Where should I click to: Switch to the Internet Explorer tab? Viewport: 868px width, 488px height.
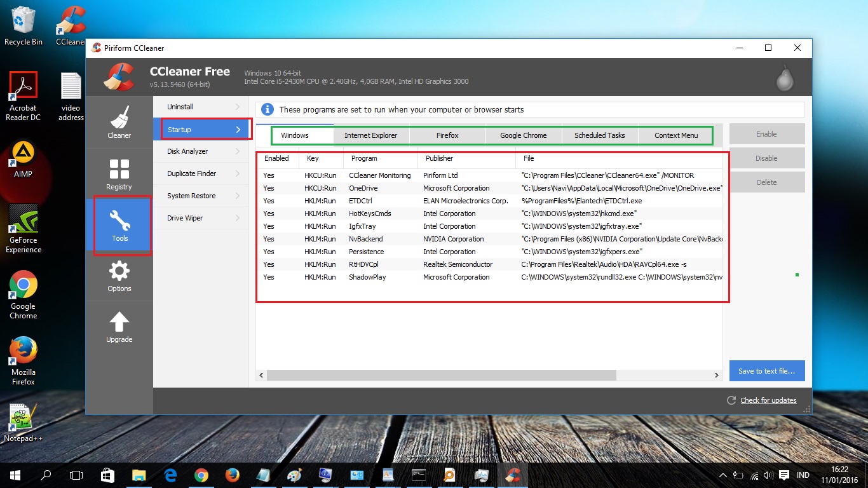click(x=371, y=135)
